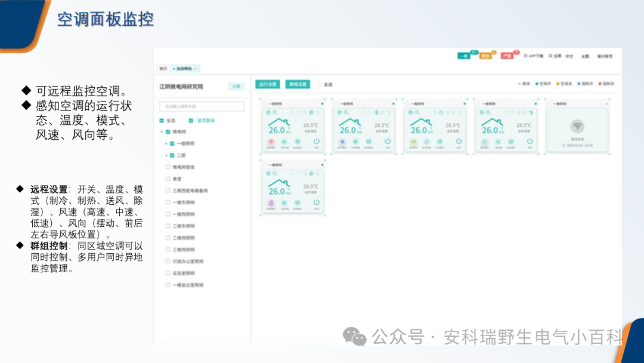The image size is (644, 363).
Task: Check the 三楼西配电箱备用 checkbox
Action: point(168,190)
